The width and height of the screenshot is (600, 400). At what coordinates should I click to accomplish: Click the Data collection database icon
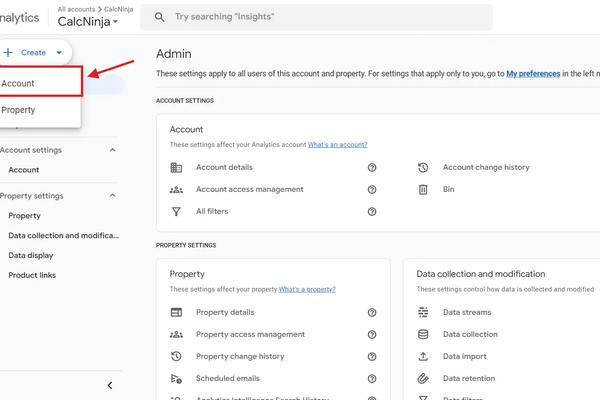point(423,335)
